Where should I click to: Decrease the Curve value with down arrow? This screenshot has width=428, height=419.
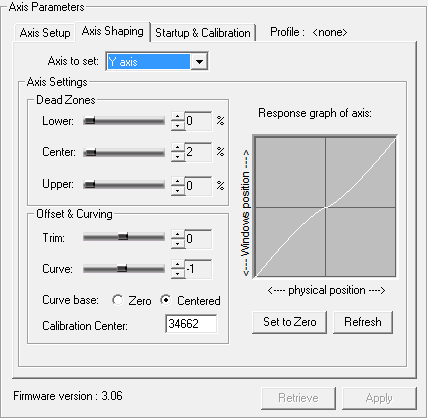pyautogui.click(x=178, y=274)
